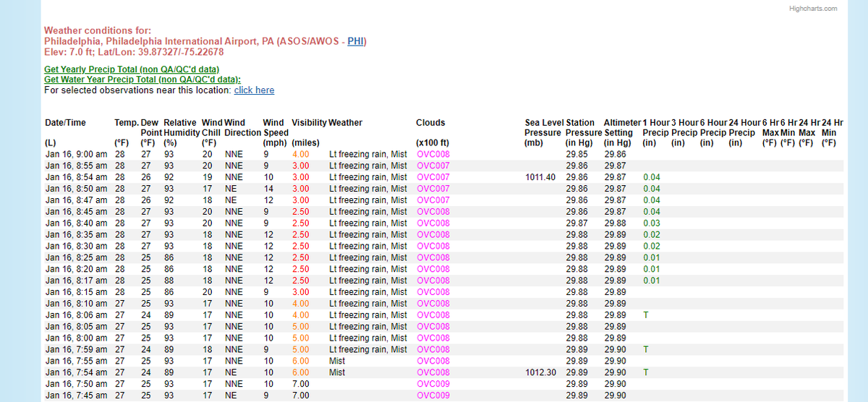Click sea level pressure value 1012.30
Image resolution: width=868 pixels, height=402 pixels.
click(x=539, y=372)
